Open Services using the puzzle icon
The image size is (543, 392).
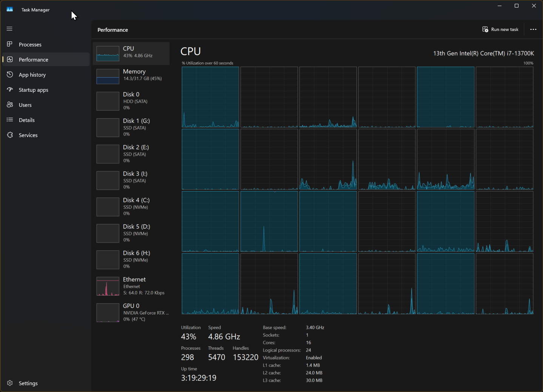coord(10,135)
